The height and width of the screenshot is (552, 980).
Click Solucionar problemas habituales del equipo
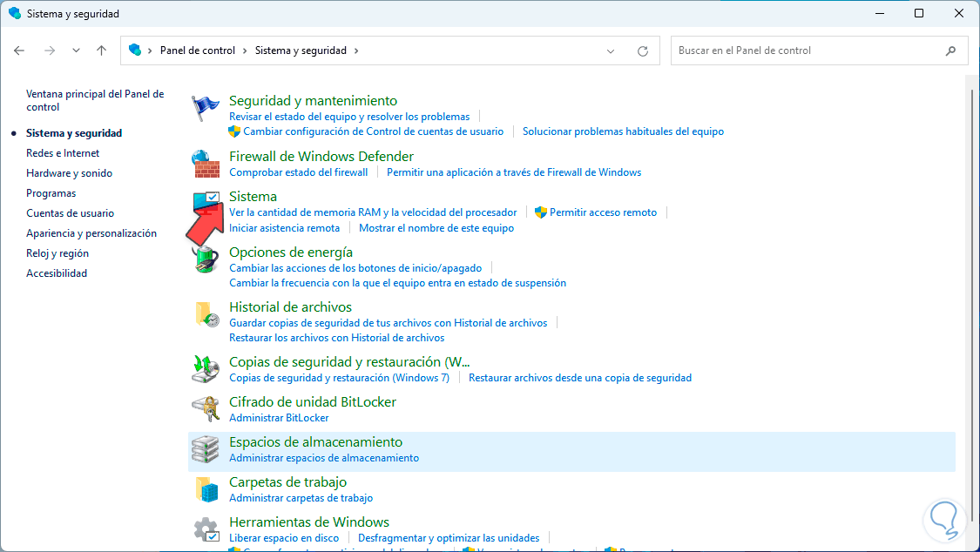click(623, 131)
